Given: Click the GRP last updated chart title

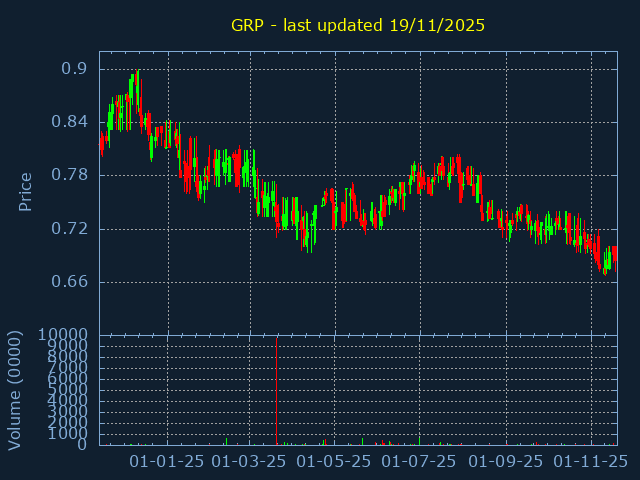Looking at the screenshot, I should (x=358, y=25).
